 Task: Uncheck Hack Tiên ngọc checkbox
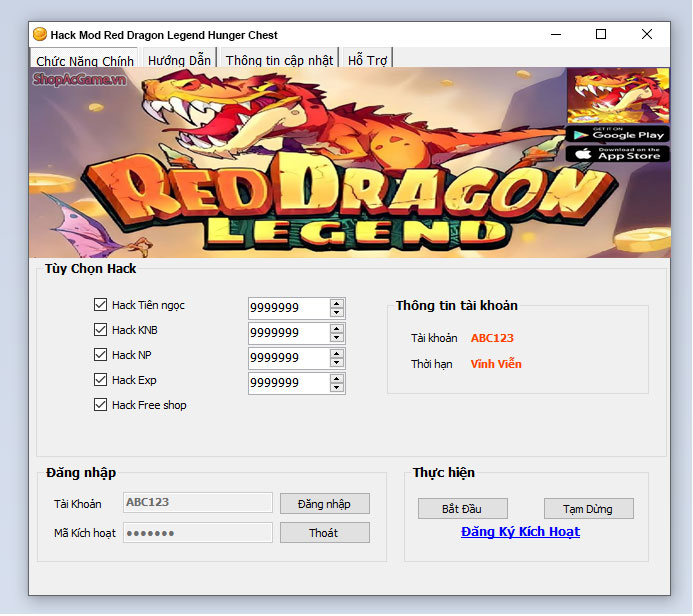click(x=100, y=305)
